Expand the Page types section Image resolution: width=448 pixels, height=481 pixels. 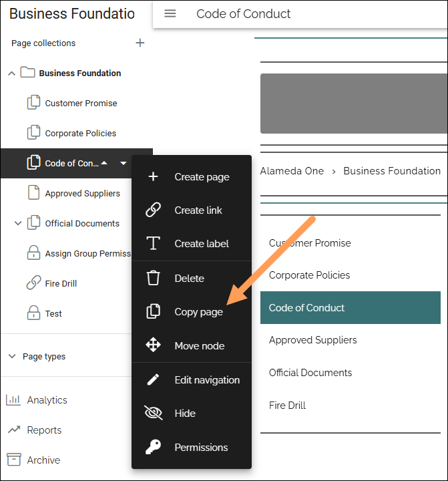12,356
